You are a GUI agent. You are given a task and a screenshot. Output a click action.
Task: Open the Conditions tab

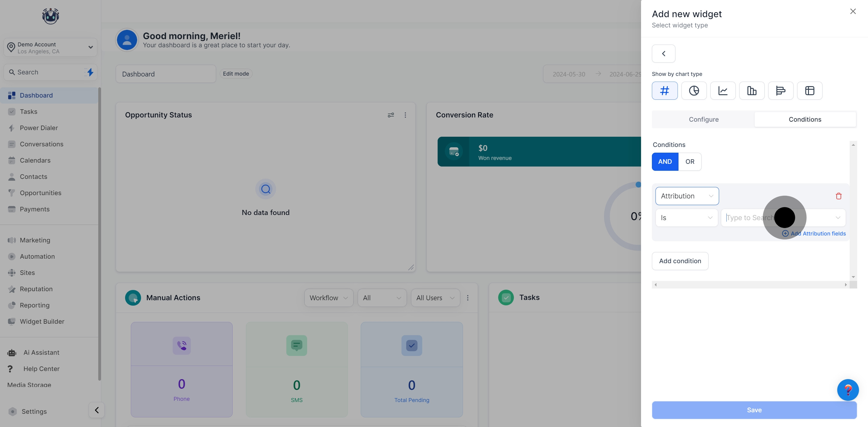[x=805, y=120]
